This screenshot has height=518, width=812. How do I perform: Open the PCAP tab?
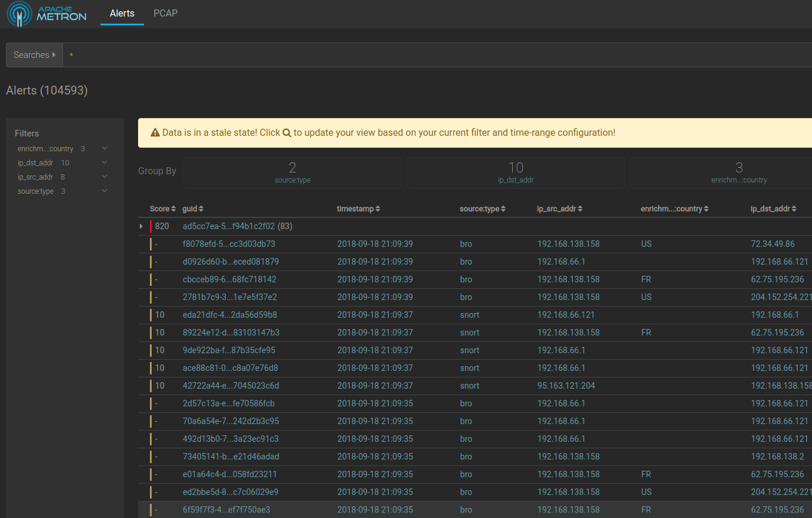165,13
